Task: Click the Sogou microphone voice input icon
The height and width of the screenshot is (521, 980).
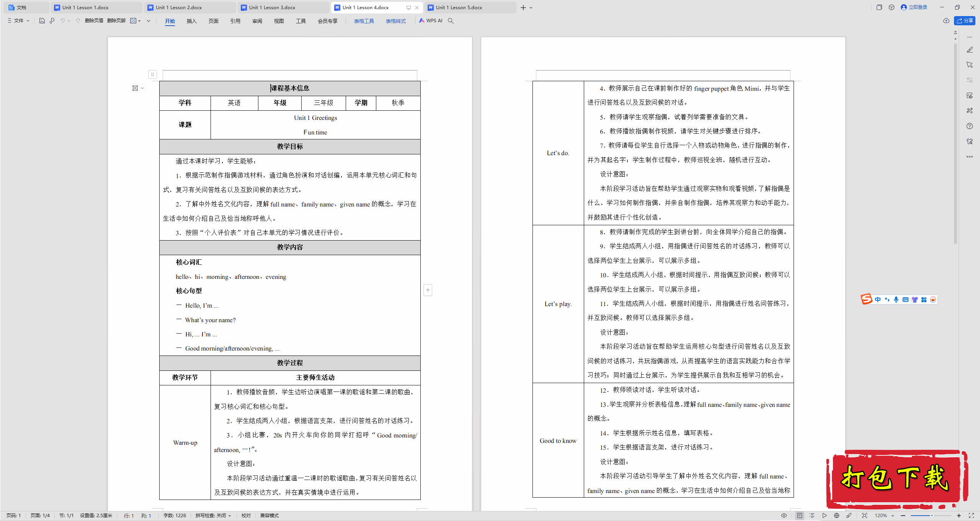Action: click(x=896, y=300)
